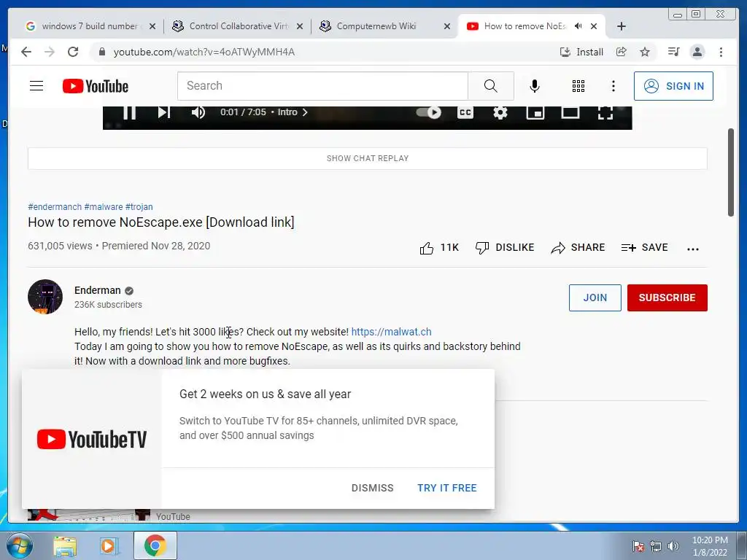Open the Windows Start menu
This screenshot has height=560, width=747.
(x=20, y=545)
